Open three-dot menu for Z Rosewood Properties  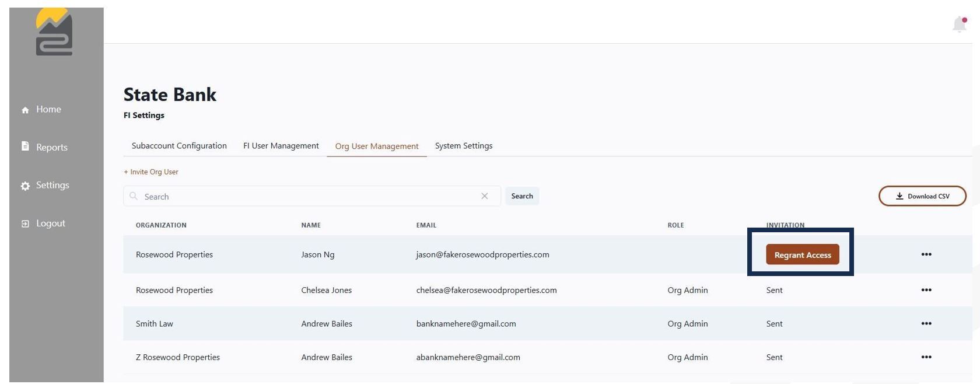[x=926, y=357]
